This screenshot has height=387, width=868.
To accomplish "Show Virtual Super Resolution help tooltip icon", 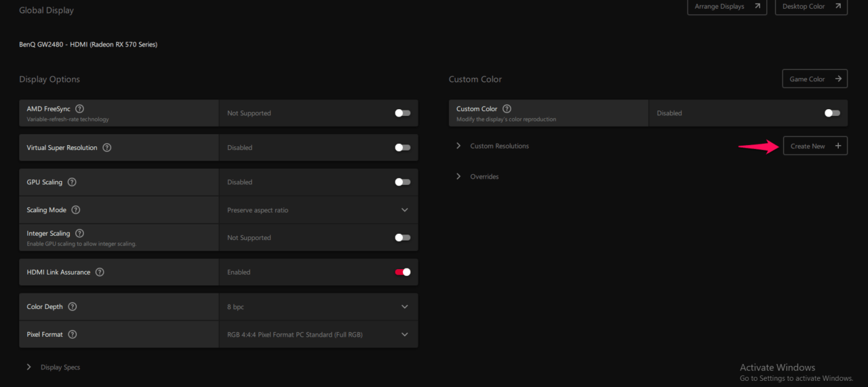I will coord(106,148).
